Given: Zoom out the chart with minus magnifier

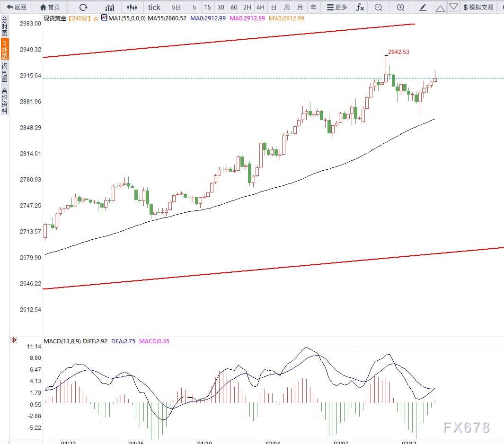Looking at the screenshot, I should 379,7.
